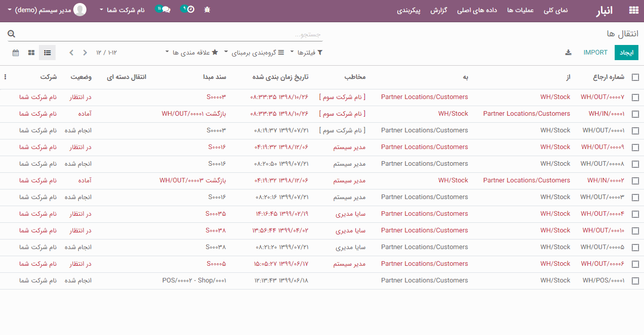Click date ۱۳۹۹/۰۶/۱۸ ۱۲:۱۳:۴۳
The image size is (644, 335).
pyautogui.click(x=281, y=280)
